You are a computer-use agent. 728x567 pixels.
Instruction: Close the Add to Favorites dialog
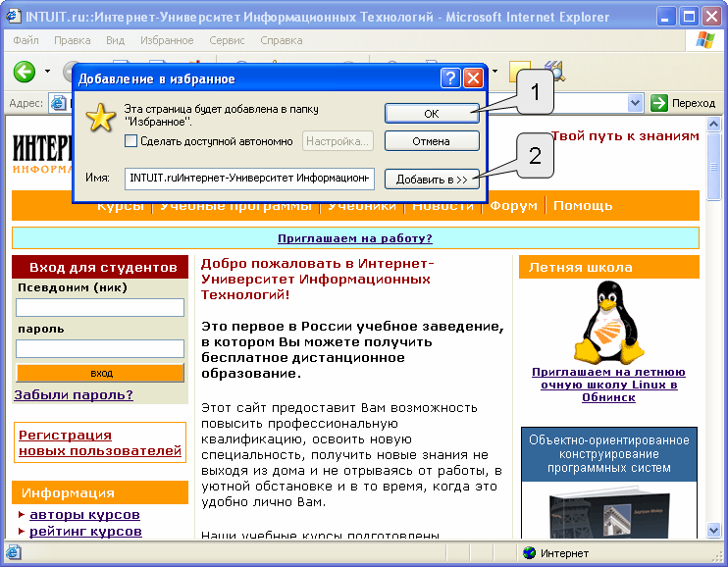point(473,78)
